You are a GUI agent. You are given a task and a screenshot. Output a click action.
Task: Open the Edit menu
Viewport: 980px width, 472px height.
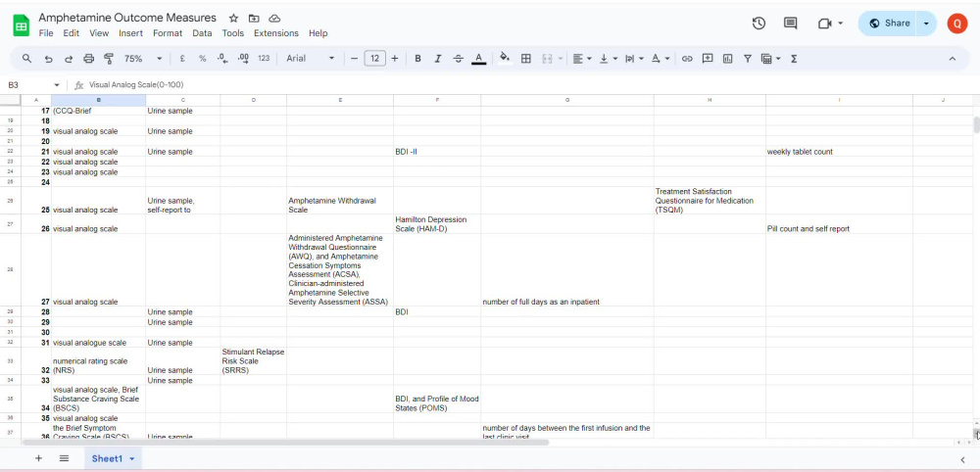tap(72, 33)
